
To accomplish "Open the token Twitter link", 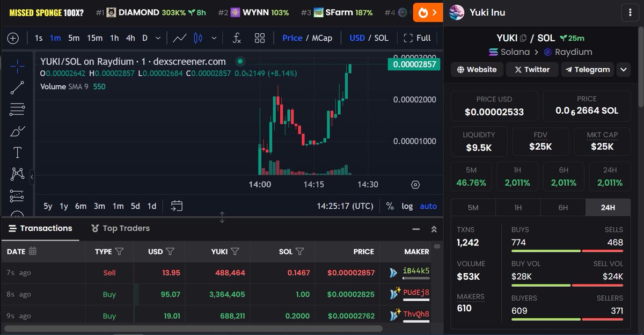I will (x=532, y=69).
